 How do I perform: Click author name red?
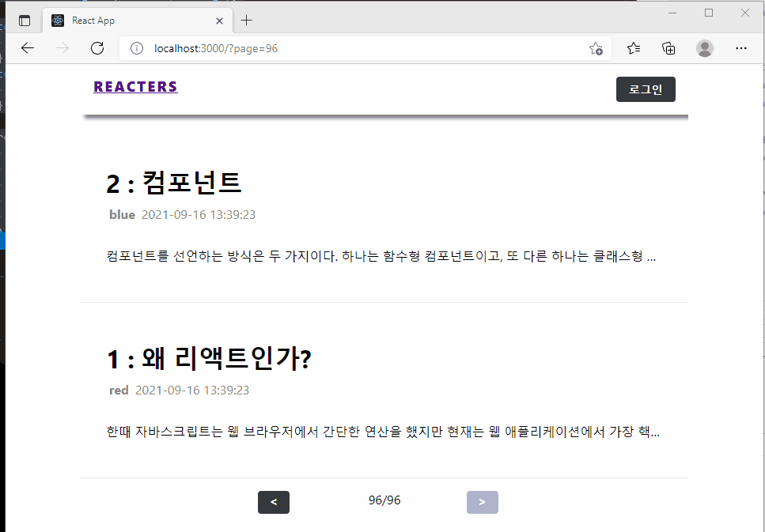click(x=119, y=390)
